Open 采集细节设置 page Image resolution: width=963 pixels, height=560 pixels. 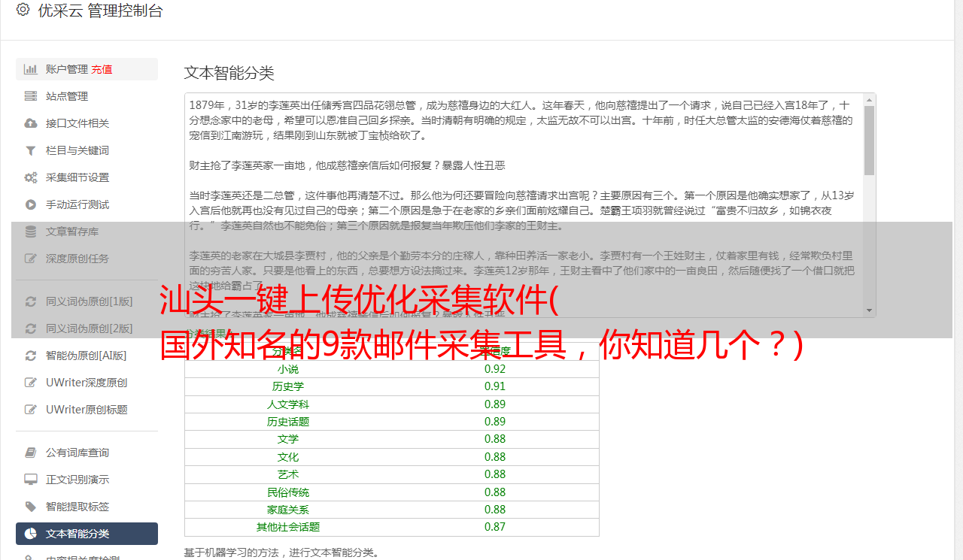pos(87,177)
